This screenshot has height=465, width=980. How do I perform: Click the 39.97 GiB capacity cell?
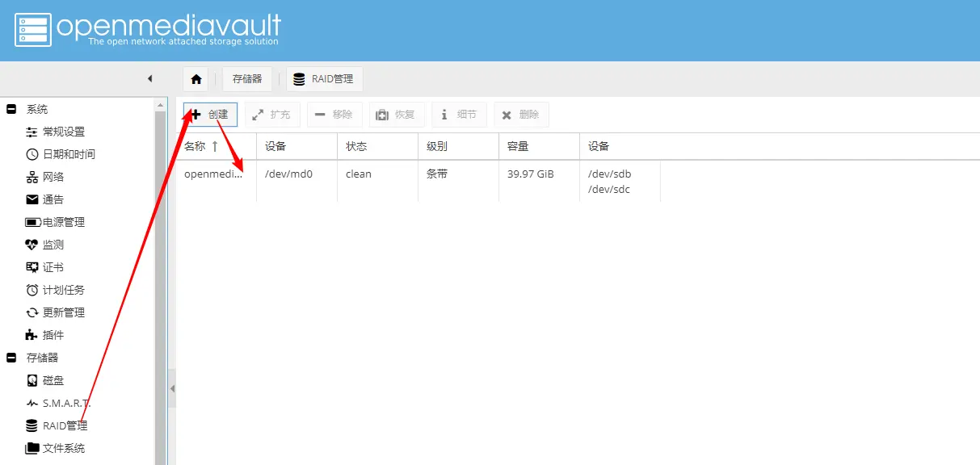[531, 174]
